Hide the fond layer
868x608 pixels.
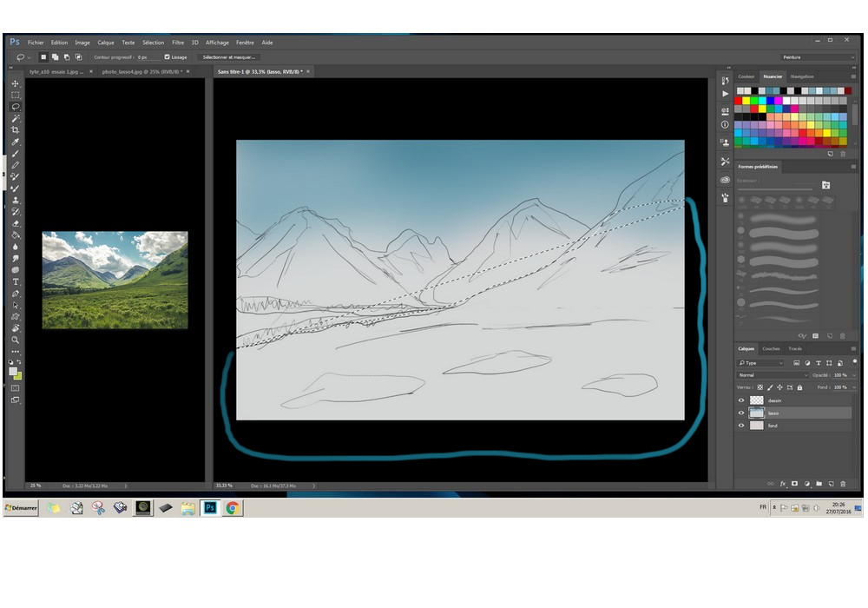pos(741,426)
